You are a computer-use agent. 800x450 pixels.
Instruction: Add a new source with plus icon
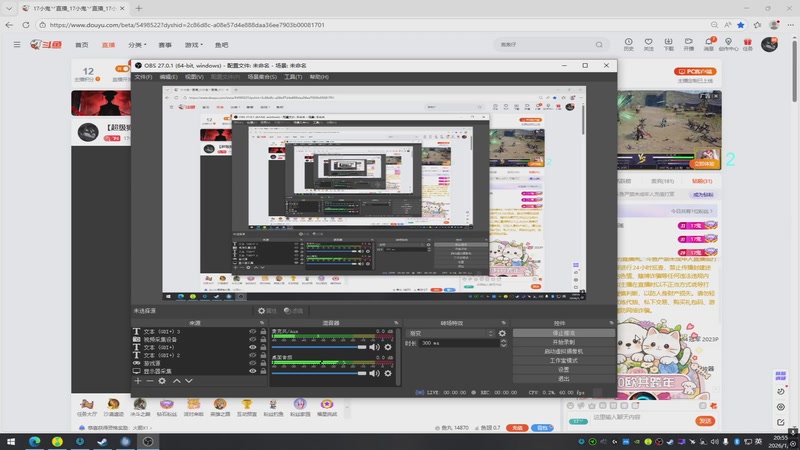pyautogui.click(x=138, y=381)
